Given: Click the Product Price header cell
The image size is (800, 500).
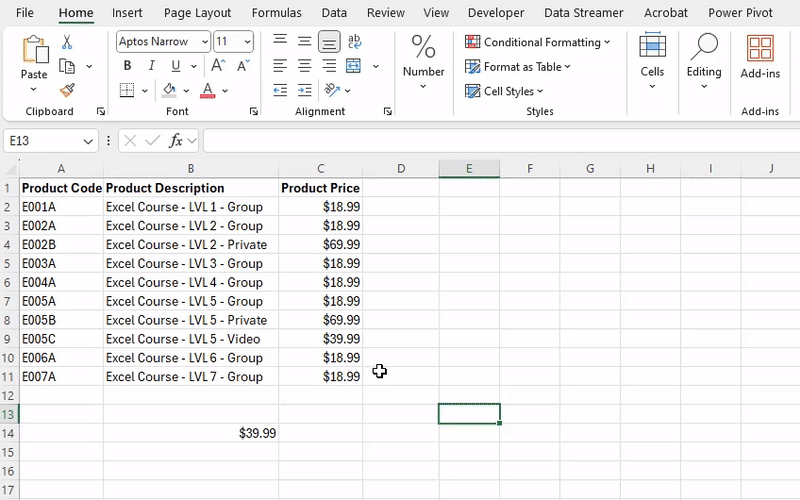Looking at the screenshot, I should pos(320,188).
